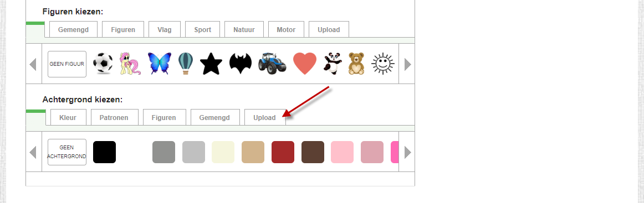The height and width of the screenshot is (203, 644).
Task: Select the dark red background swatch
Action: click(x=283, y=152)
